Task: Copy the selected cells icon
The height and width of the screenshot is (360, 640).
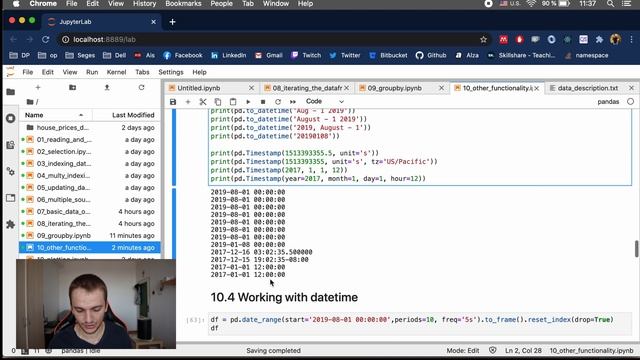Action: [x=218, y=102]
